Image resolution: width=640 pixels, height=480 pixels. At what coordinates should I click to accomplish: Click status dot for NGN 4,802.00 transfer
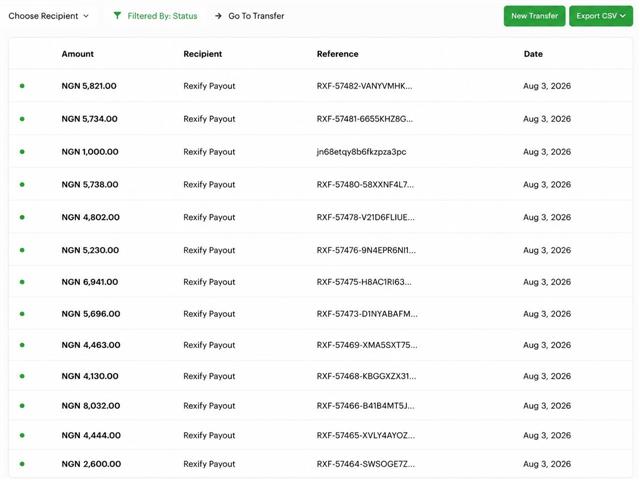[22, 217]
